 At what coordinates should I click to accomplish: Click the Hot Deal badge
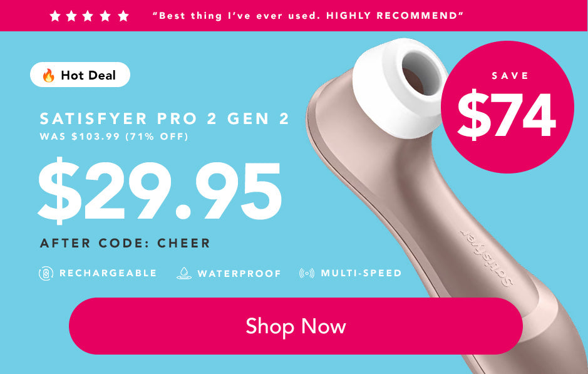click(80, 75)
